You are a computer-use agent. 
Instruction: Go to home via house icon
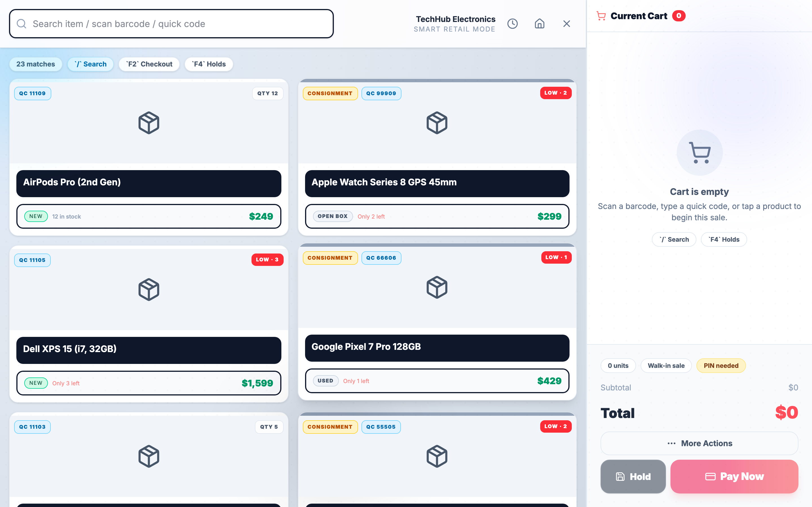click(539, 24)
